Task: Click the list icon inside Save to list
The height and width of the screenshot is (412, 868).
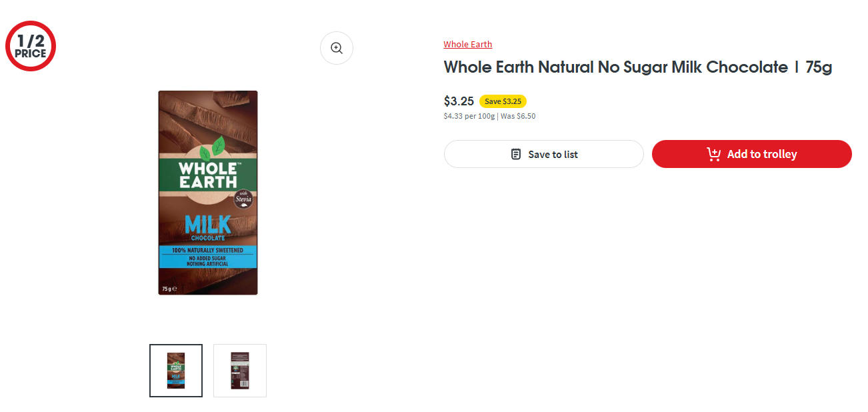Action: (x=516, y=154)
